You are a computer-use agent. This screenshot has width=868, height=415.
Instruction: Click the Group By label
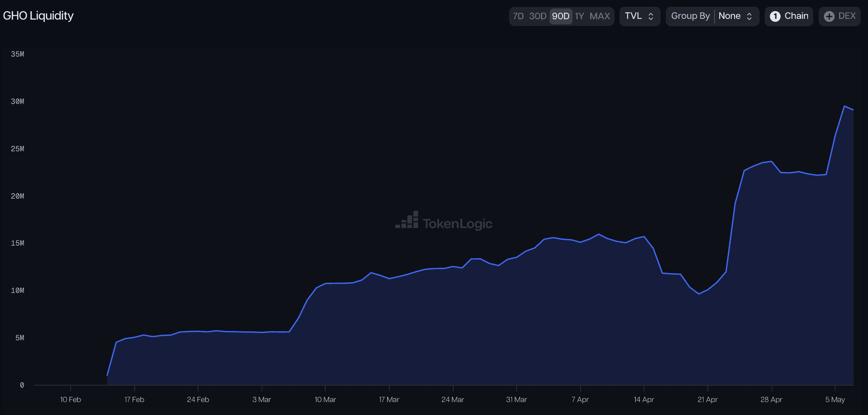pyautogui.click(x=690, y=16)
